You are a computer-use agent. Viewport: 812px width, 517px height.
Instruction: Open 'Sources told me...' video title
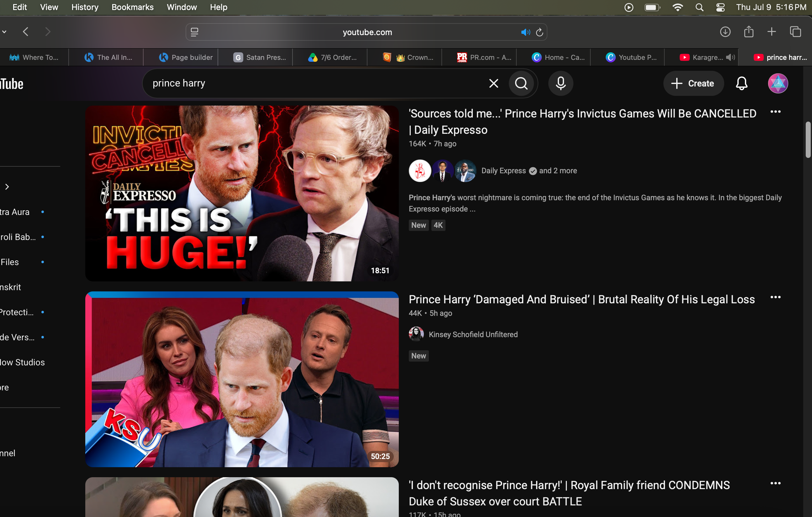(x=583, y=122)
